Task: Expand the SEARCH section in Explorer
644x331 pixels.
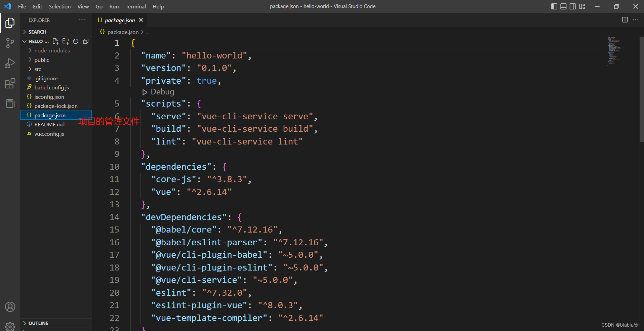Action: coord(56,32)
